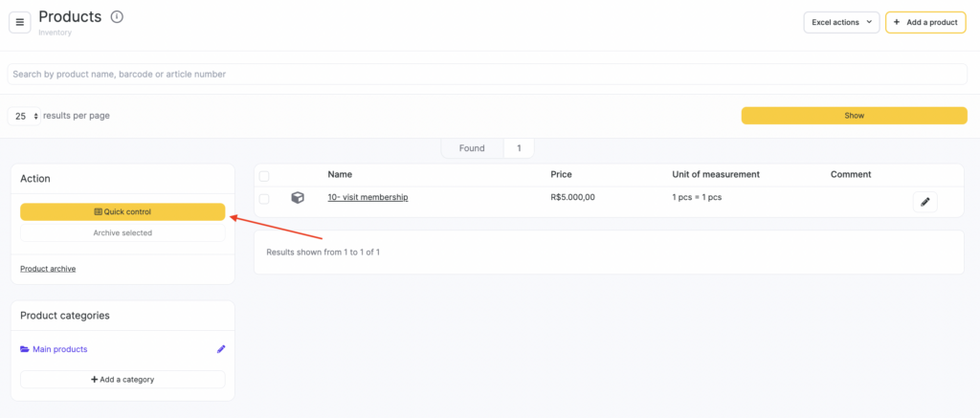This screenshot has height=418, width=980.
Task: Focus the product name search field
Action: [x=487, y=74]
